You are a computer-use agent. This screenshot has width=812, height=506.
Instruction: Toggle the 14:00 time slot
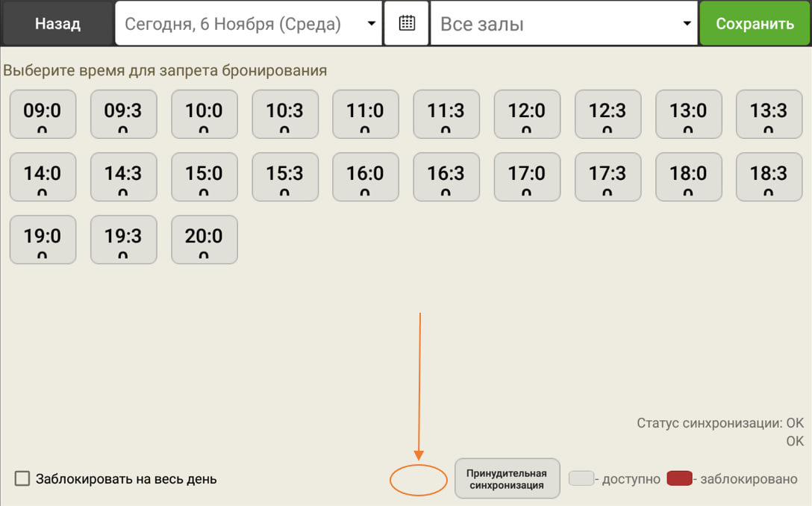[43, 177]
